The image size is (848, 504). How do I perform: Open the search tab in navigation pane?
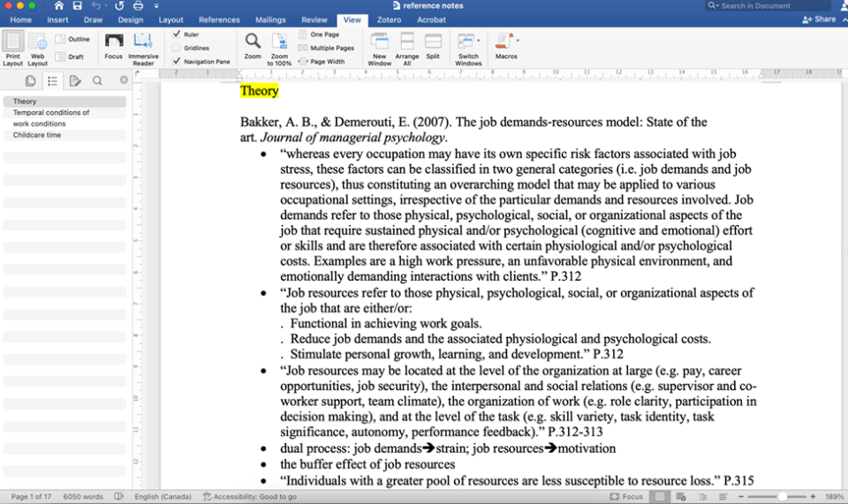(x=97, y=80)
